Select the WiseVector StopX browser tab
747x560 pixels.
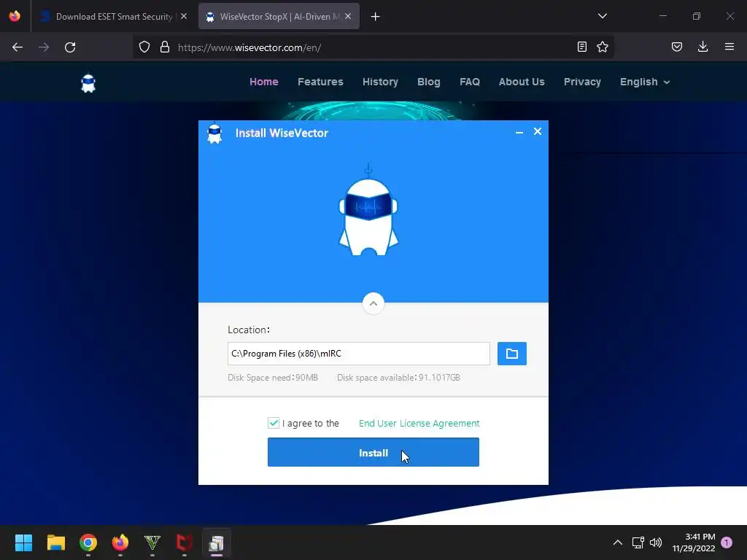pos(279,17)
